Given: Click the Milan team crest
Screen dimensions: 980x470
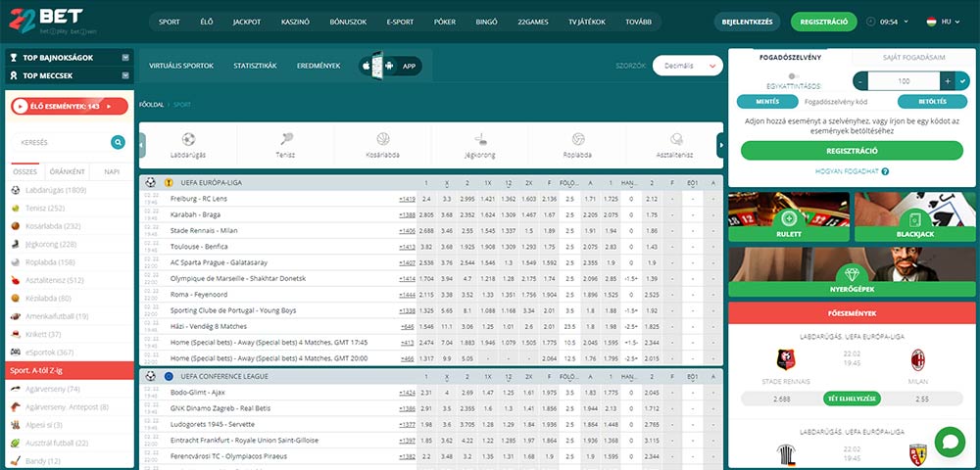Looking at the screenshot, I should pos(917,359).
